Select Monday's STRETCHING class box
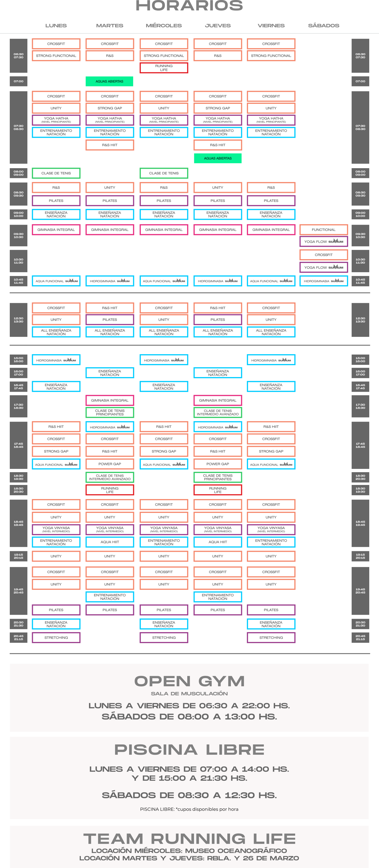 pos(56,638)
